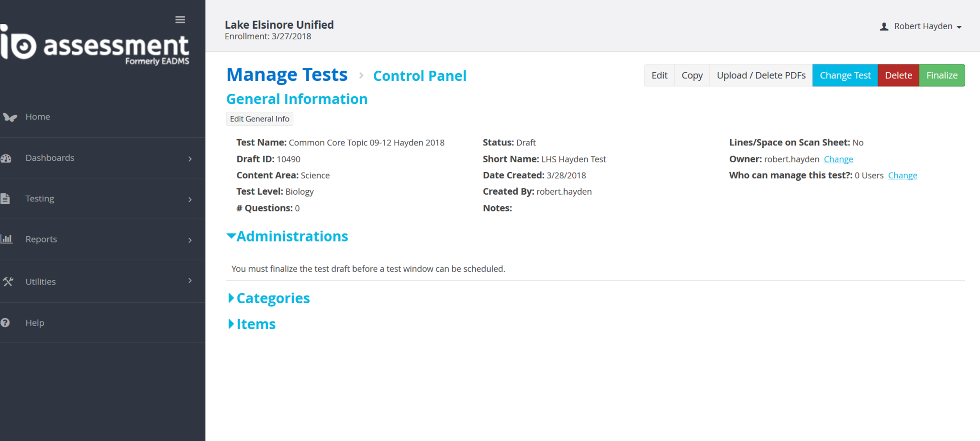980x441 pixels.
Task: Open the Utilities menu item
Action: [x=41, y=282]
